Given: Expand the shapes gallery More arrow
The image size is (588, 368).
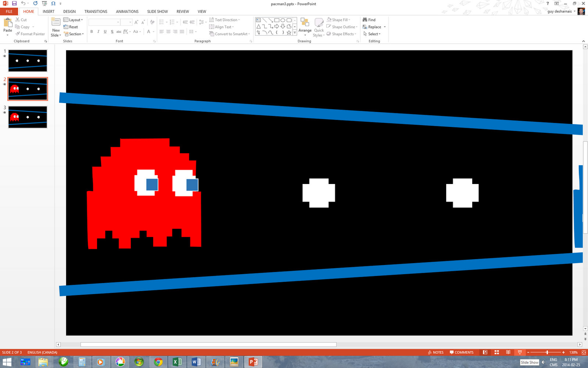Looking at the screenshot, I should [x=295, y=32].
